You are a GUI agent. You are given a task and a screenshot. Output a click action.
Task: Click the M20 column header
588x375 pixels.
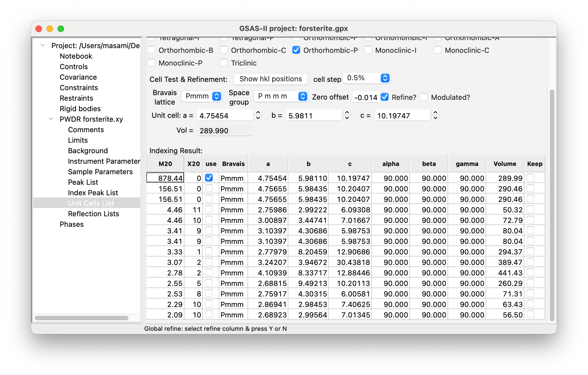point(165,164)
